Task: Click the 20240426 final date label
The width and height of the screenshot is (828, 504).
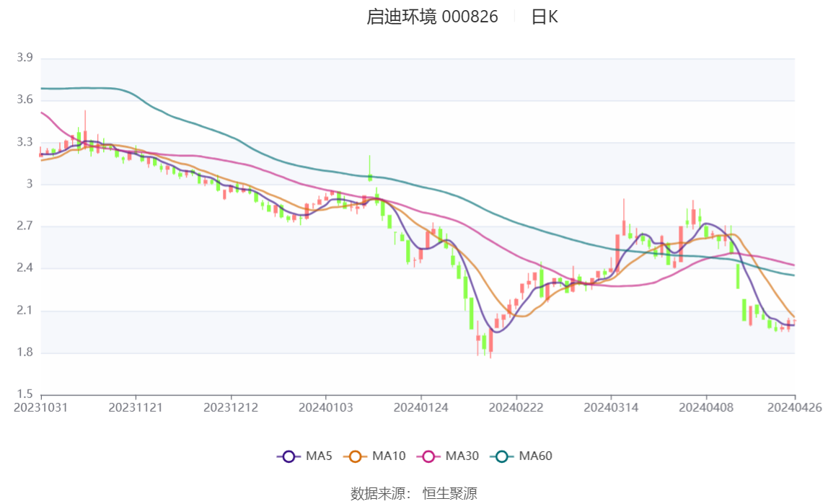Action: 795,408
